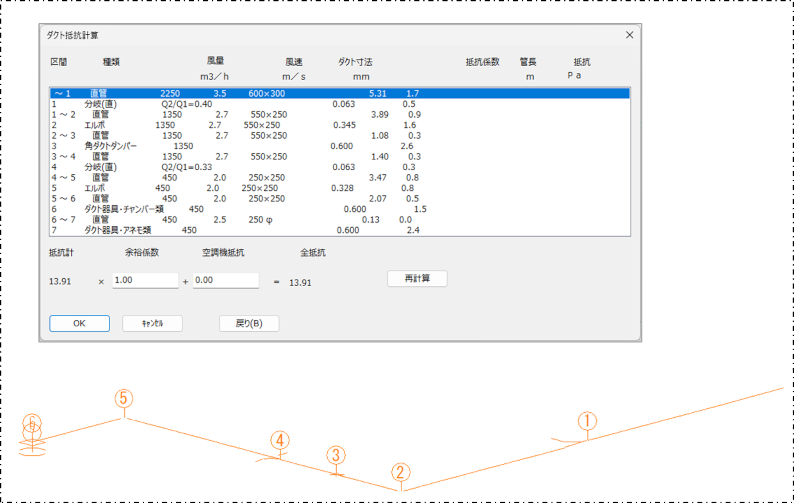Click circled node marker 5 at peak
Image resolution: width=794 pixels, height=503 pixels.
[x=123, y=398]
